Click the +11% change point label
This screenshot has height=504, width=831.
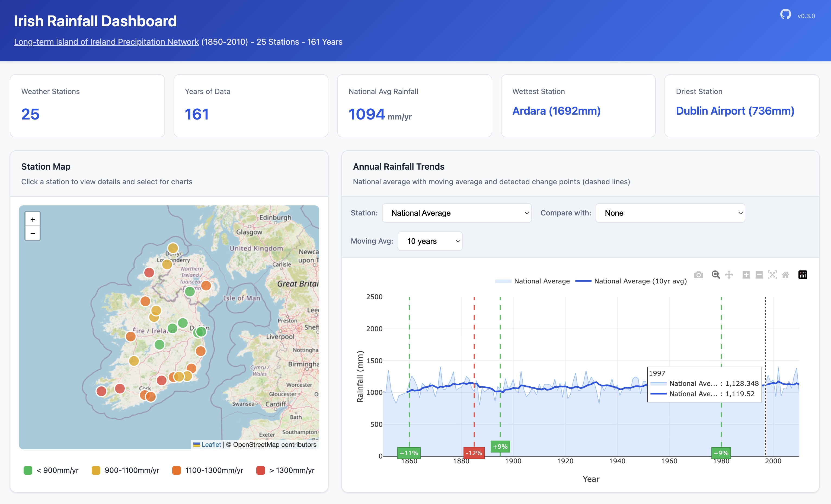coord(409,453)
